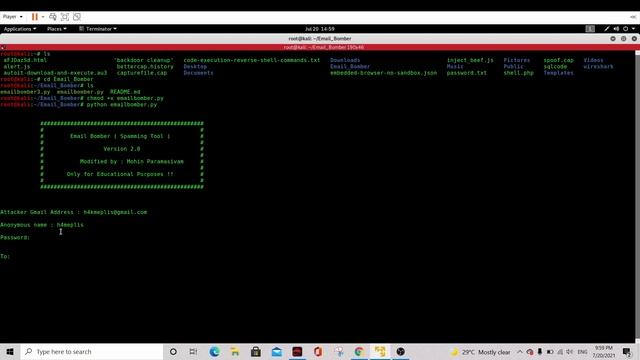Open File Explorer from the taskbar
The width and height of the screenshot is (640, 360).
(x=235, y=351)
